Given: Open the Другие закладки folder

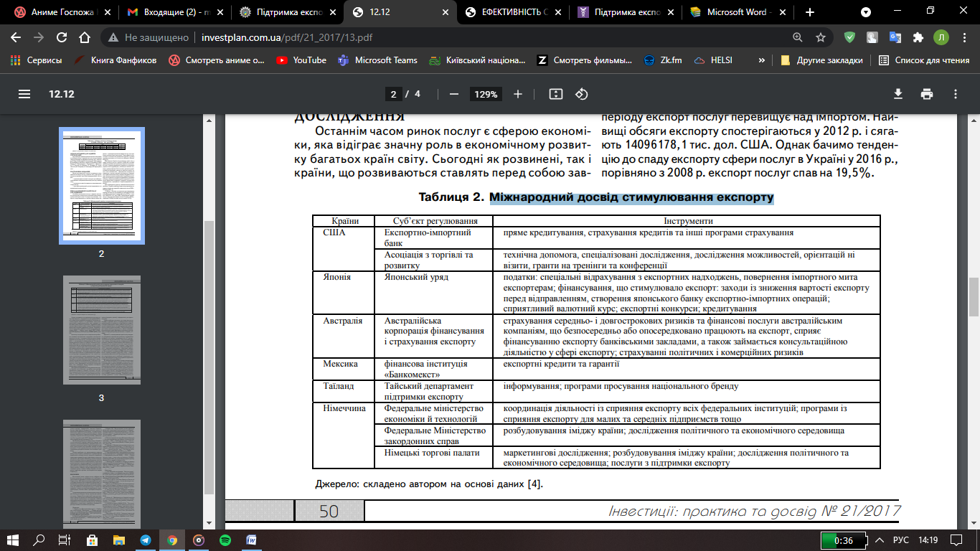Looking at the screenshot, I should (x=821, y=60).
